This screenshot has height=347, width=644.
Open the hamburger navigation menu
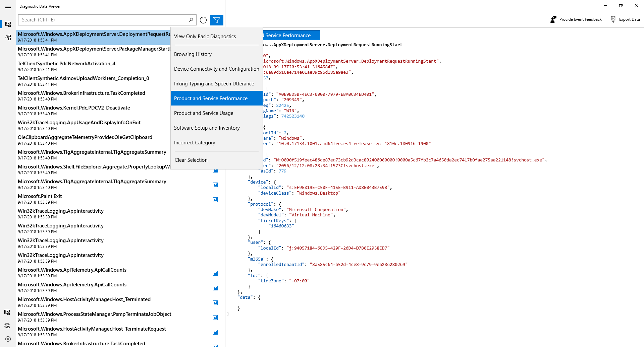click(8, 7)
